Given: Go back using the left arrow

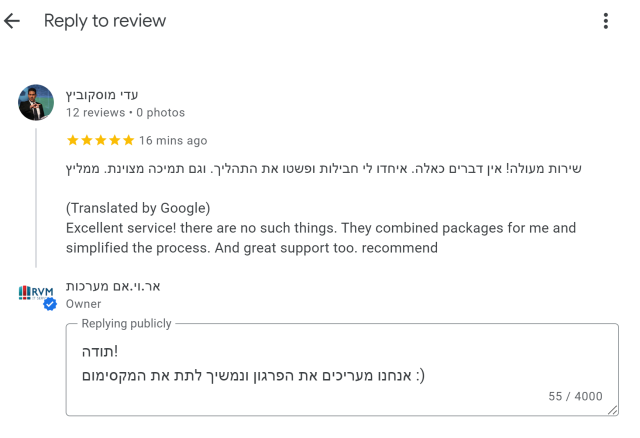Looking at the screenshot, I should [x=12, y=21].
